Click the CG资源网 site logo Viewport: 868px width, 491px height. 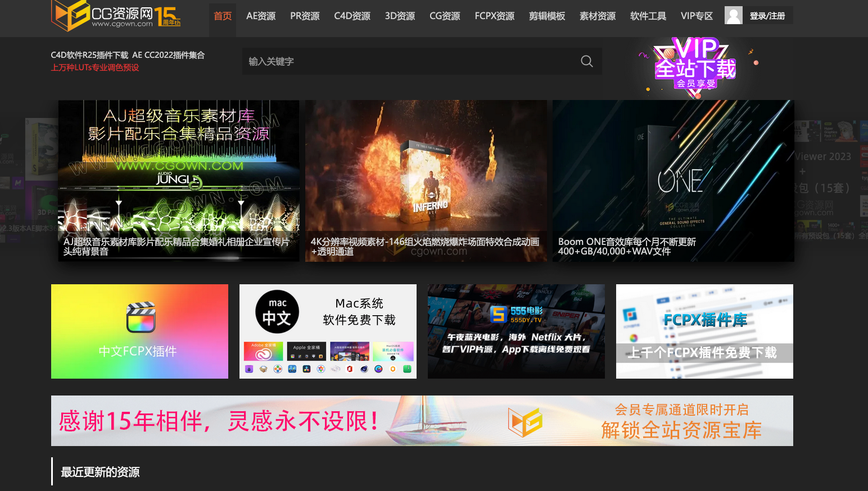[116, 15]
